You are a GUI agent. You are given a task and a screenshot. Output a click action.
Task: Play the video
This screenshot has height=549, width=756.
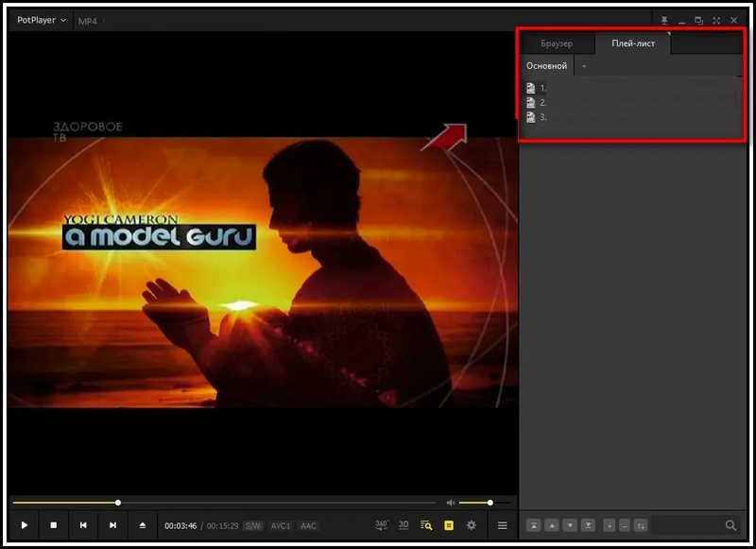25,525
